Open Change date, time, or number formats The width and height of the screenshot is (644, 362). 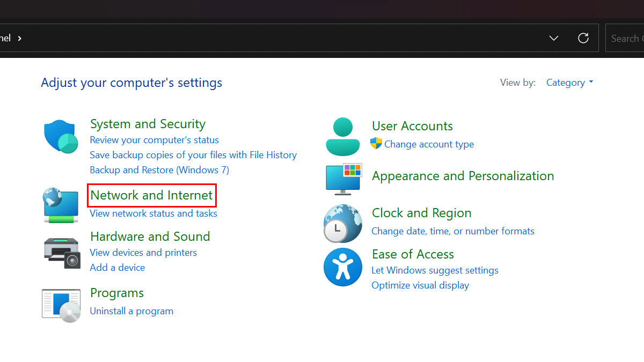click(x=453, y=231)
